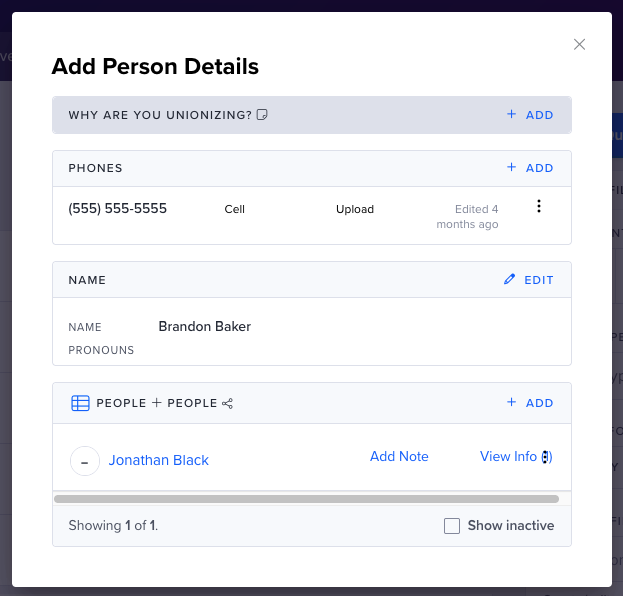The width and height of the screenshot is (623, 596).
Task: Click the share icon after People + People
Action: 227,404
